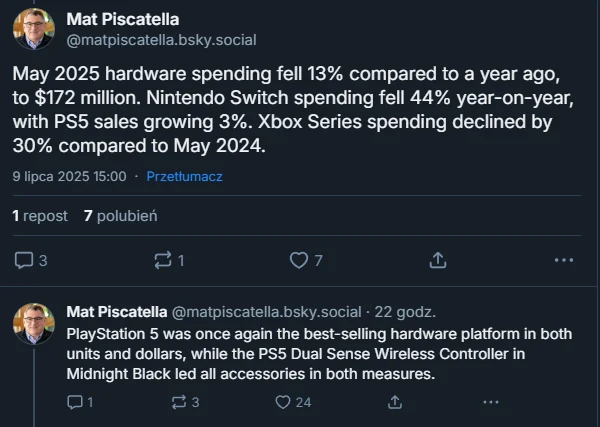Screen dimensions: 600x427
Task: Like the main post with 7 likes
Action: tap(299, 260)
